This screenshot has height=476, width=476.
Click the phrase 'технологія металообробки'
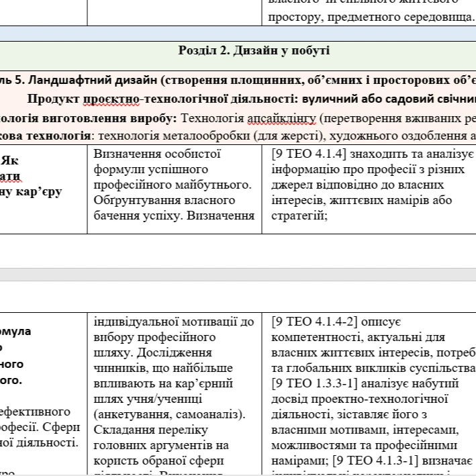175,136
